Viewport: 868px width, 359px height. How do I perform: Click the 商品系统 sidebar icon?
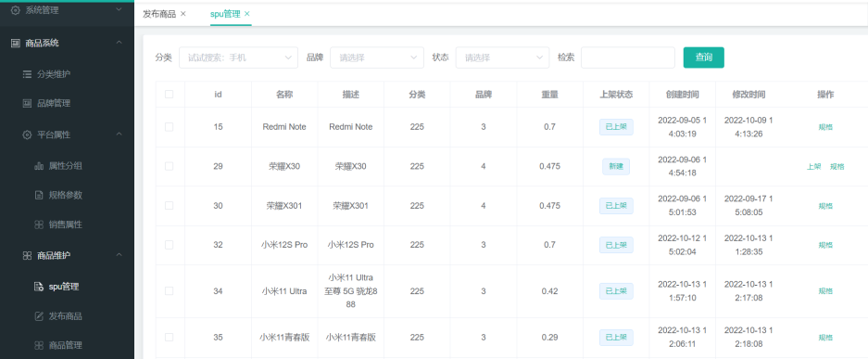(x=16, y=43)
